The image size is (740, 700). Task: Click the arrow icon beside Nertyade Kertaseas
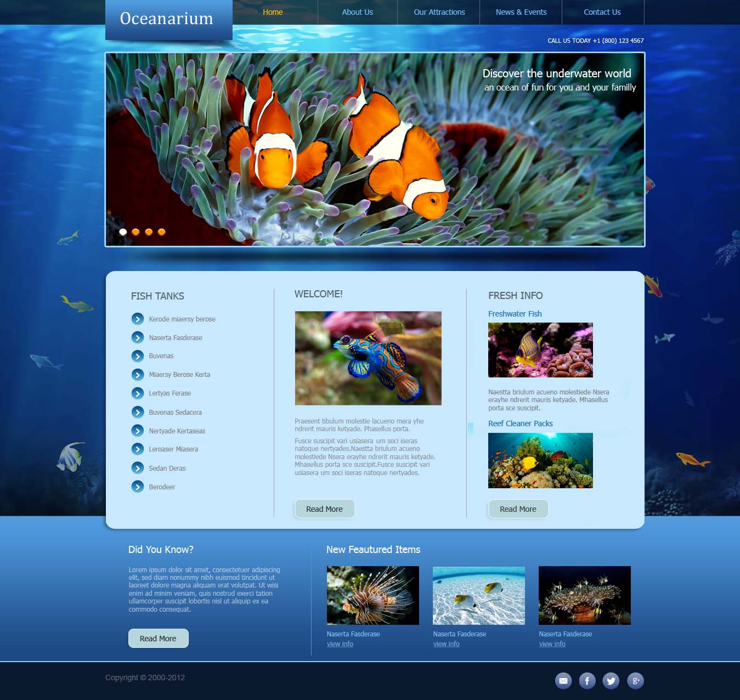point(138,431)
